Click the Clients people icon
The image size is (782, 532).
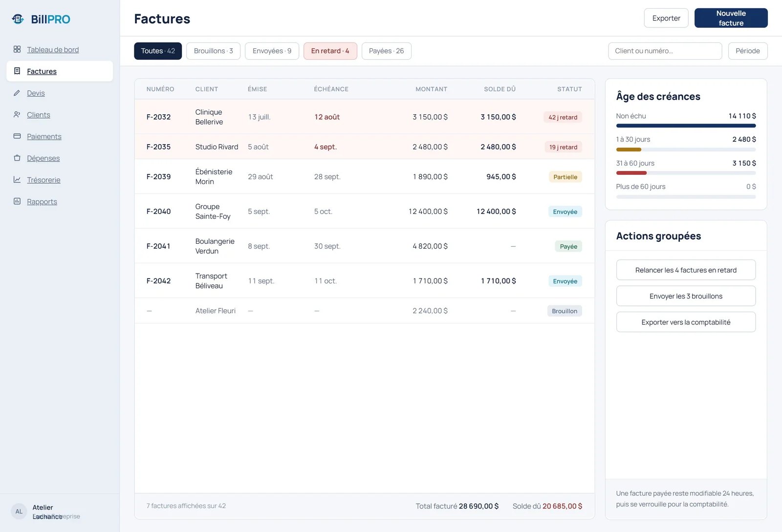pos(17,114)
